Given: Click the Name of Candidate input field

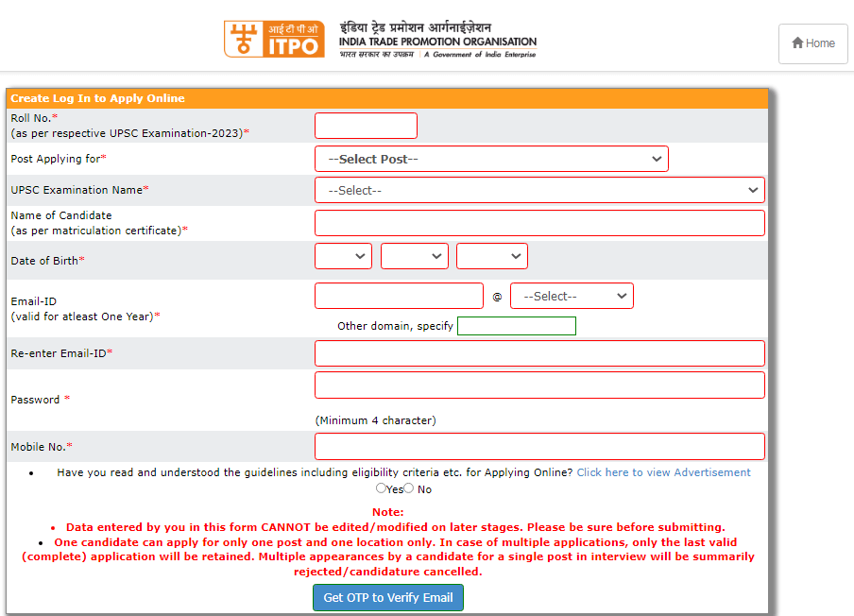Looking at the screenshot, I should tap(538, 222).
